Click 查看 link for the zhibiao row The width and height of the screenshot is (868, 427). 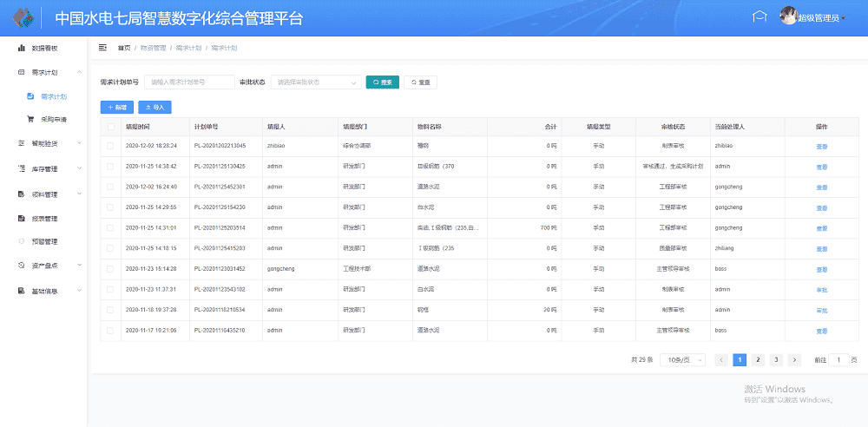[x=821, y=146]
